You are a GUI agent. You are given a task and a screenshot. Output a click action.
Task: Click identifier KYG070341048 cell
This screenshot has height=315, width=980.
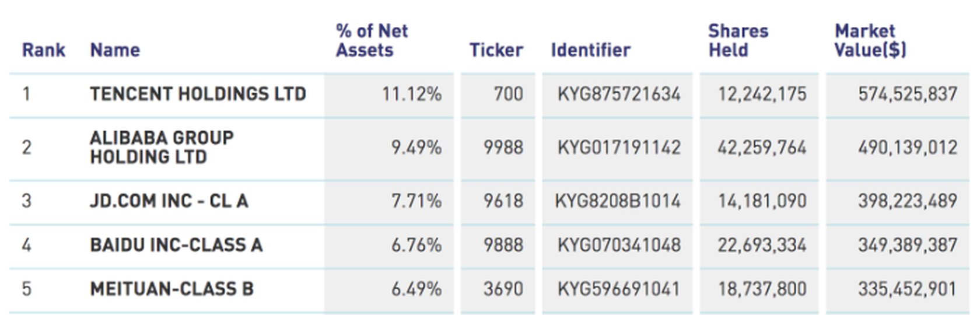619,245
